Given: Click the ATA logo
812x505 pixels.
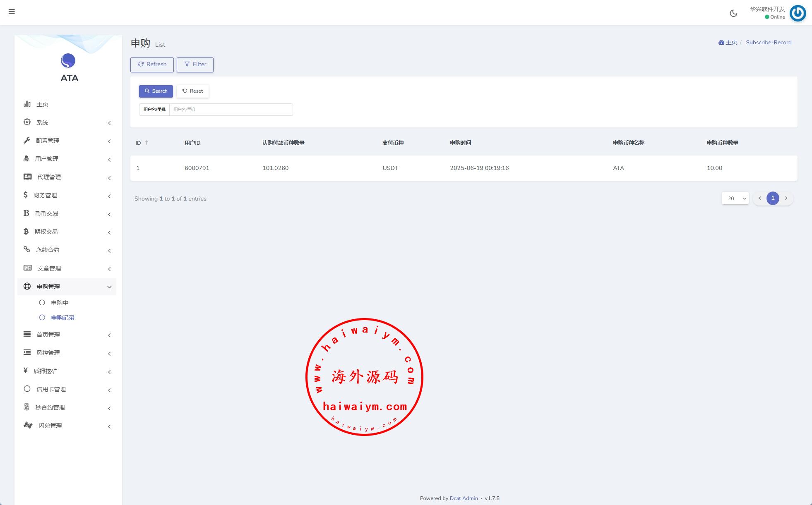Looking at the screenshot, I should pos(68,61).
